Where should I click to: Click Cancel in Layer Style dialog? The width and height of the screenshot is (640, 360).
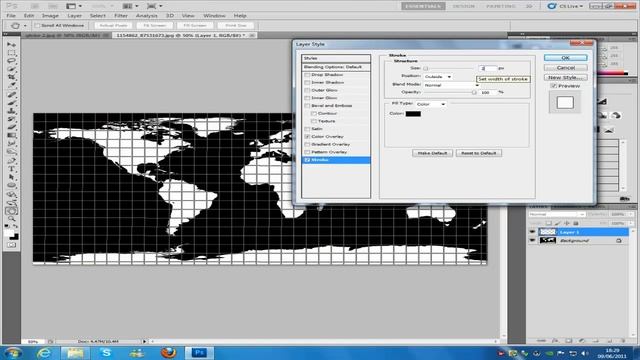(x=566, y=68)
